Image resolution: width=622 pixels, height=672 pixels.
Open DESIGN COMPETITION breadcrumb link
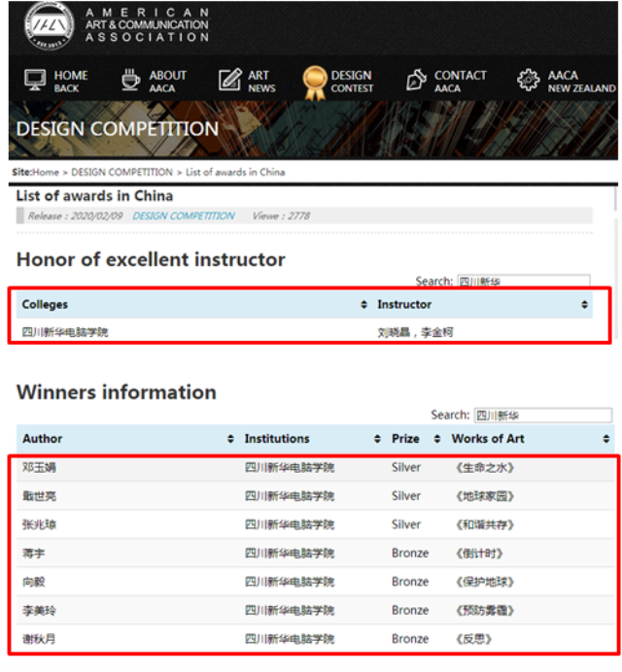point(121,172)
